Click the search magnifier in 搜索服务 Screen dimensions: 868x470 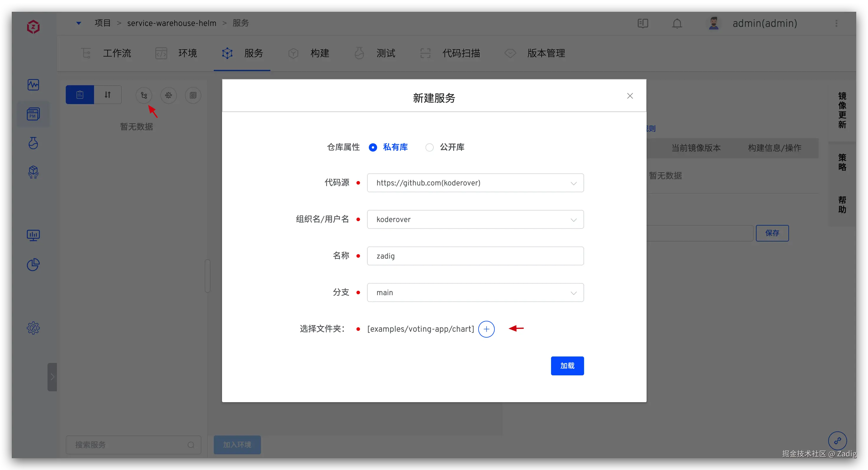pyautogui.click(x=191, y=445)
